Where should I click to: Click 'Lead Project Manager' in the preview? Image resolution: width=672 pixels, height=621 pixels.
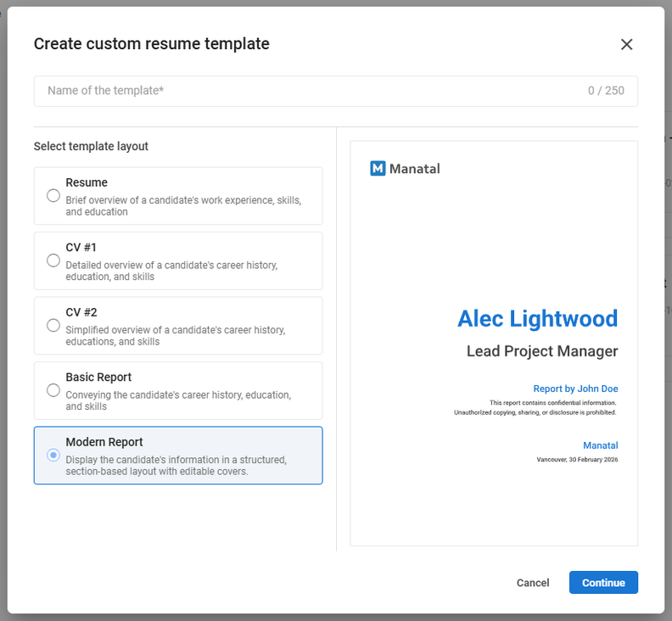click(x=542, y=351)
